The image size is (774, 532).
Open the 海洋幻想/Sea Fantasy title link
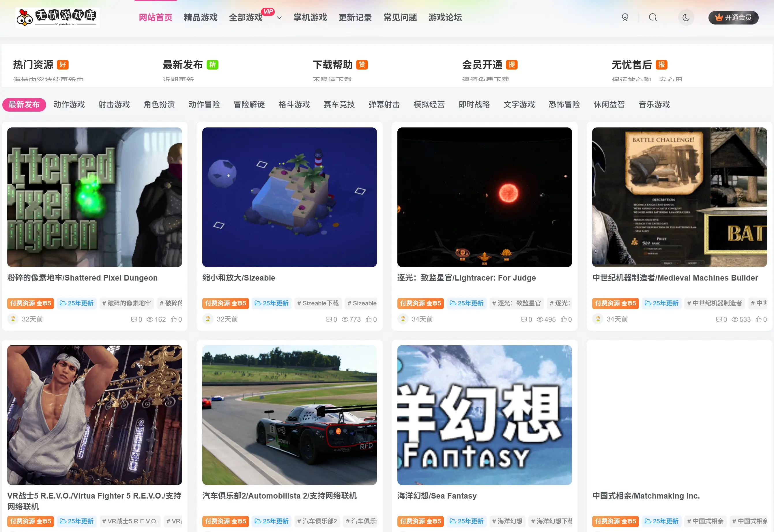(437, 496)
